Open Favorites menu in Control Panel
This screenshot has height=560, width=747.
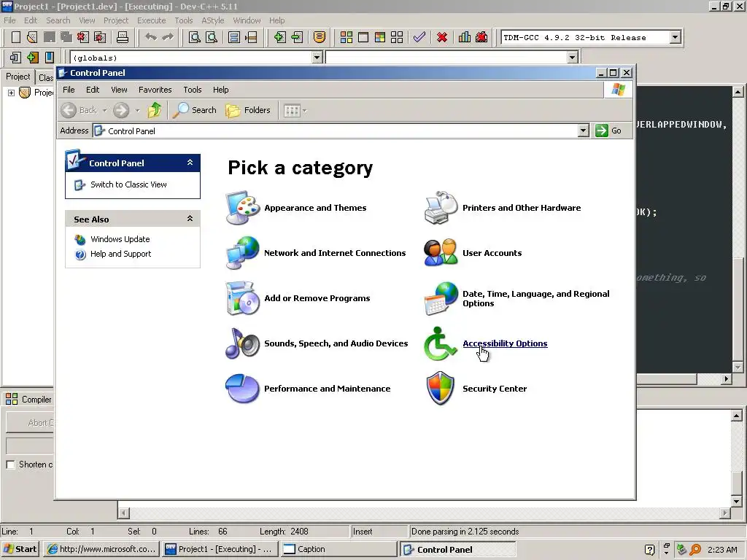[x=155, y=90]
